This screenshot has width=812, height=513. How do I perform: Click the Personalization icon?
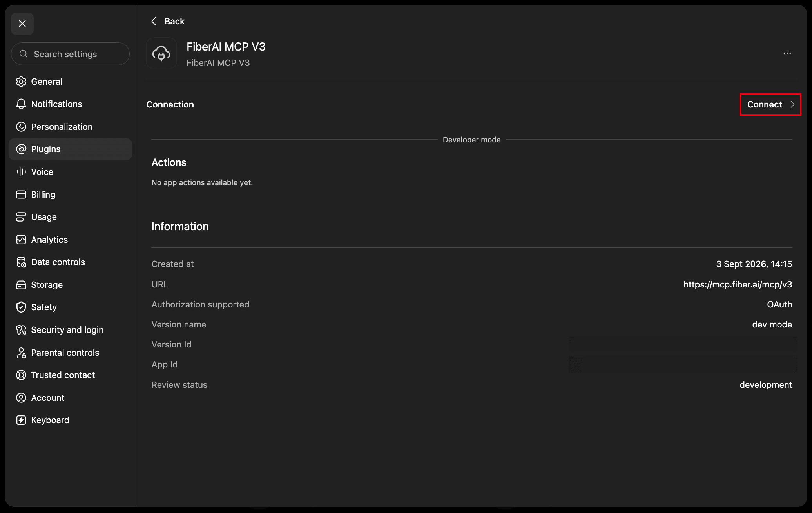click(x=21, y=127)
